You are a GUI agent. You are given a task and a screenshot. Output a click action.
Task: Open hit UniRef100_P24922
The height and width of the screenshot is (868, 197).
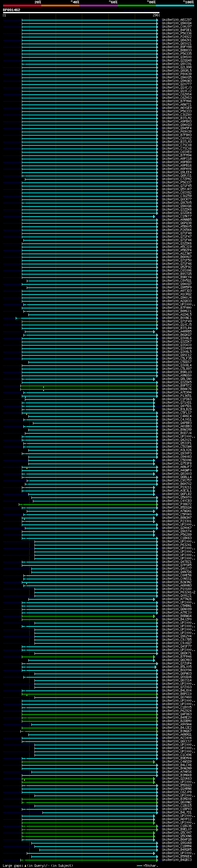pyautogui.click(x=176, y=37)
